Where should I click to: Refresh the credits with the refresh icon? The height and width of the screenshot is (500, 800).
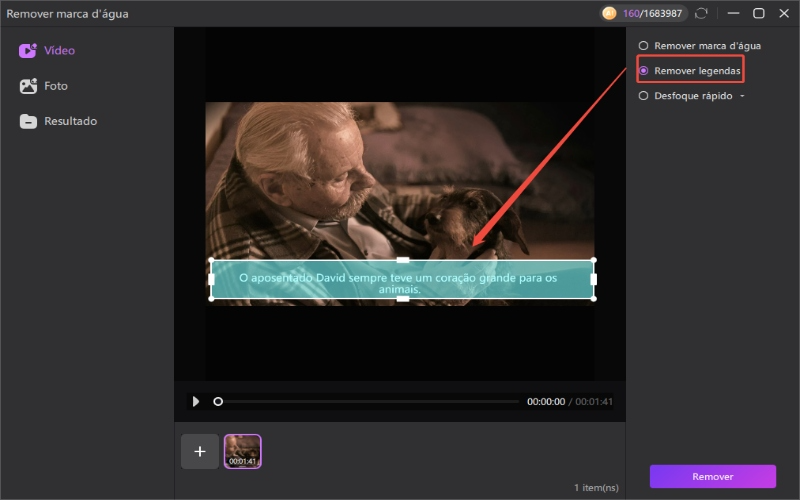tap(702, 13)
